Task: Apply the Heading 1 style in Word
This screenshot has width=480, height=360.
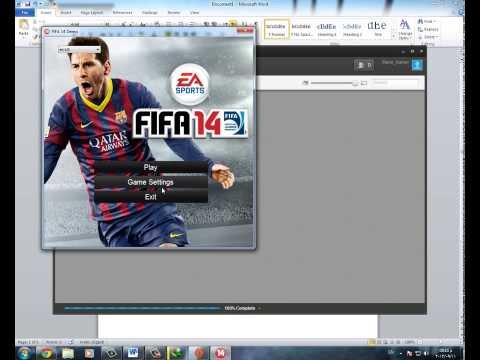Action: click(326, 29)
